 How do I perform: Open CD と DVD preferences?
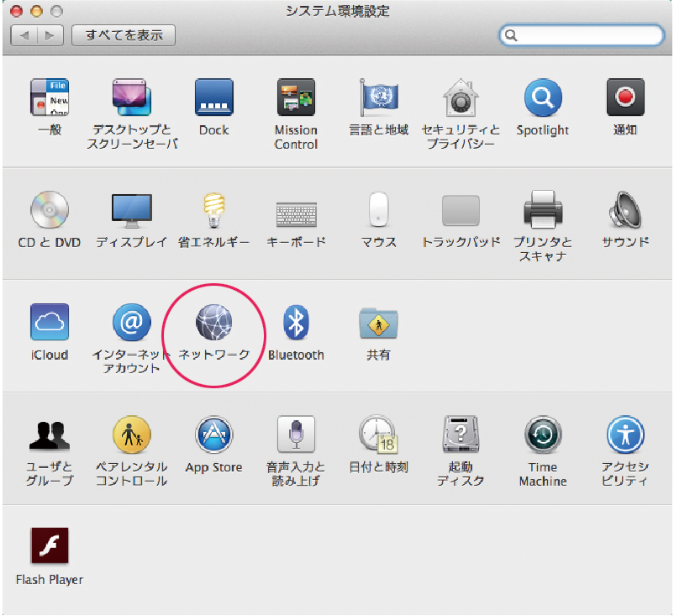(x=50, y=210)
